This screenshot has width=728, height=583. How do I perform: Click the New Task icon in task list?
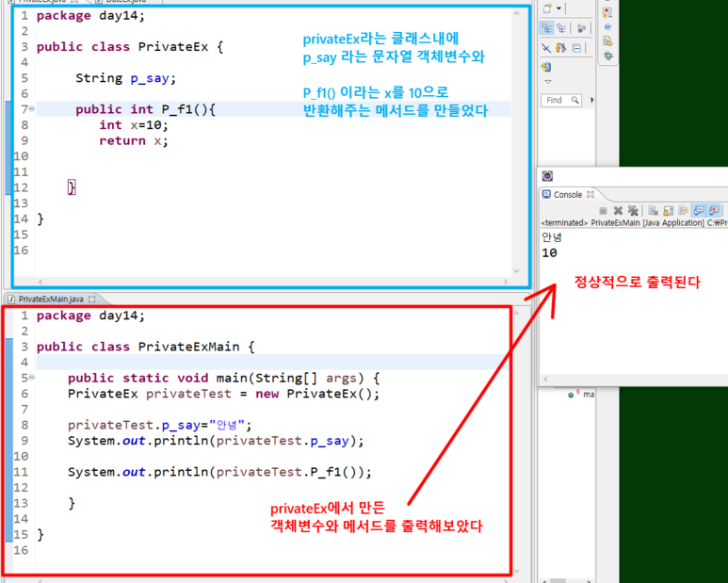tap(548, 8)
